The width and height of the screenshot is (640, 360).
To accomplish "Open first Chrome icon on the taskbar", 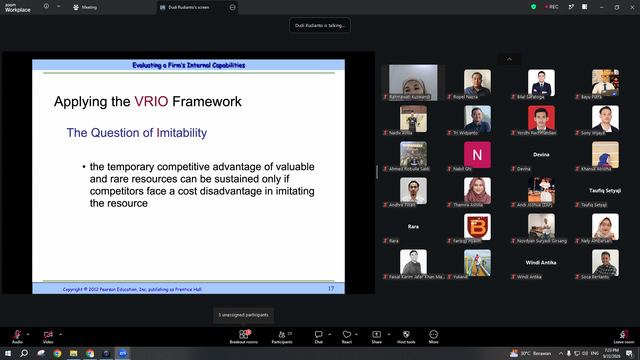I will [57, 353].
